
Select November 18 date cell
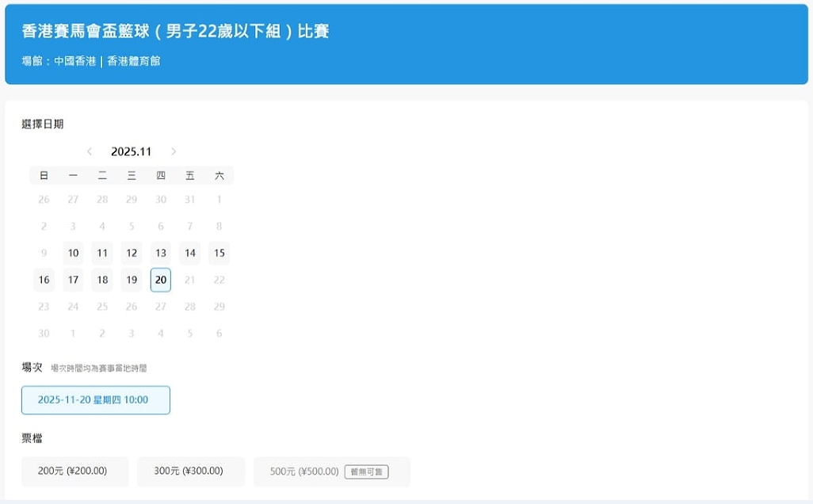[102, 280]
